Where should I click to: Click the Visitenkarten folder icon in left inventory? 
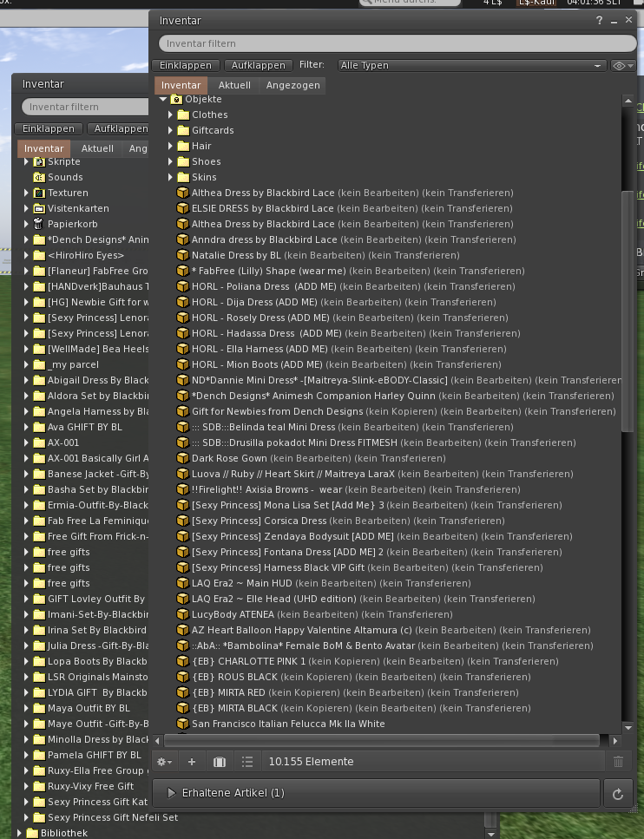point(38,208)
